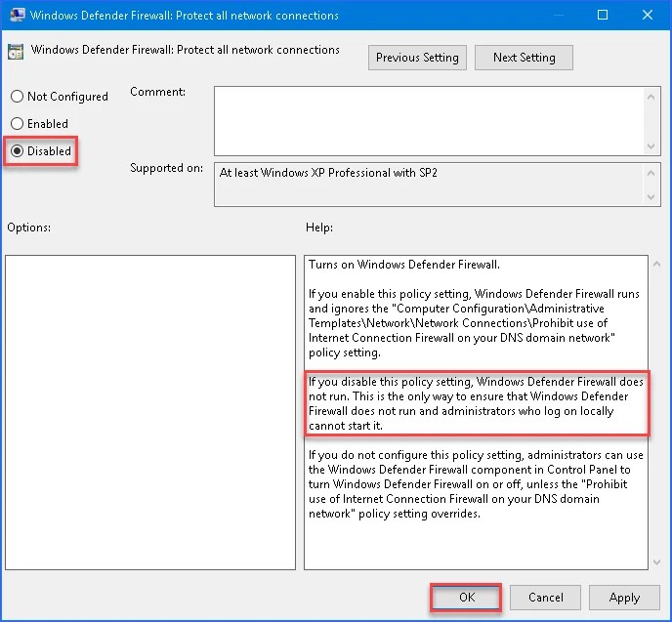Click the policy setting icon beside heading

pos(16,52)
